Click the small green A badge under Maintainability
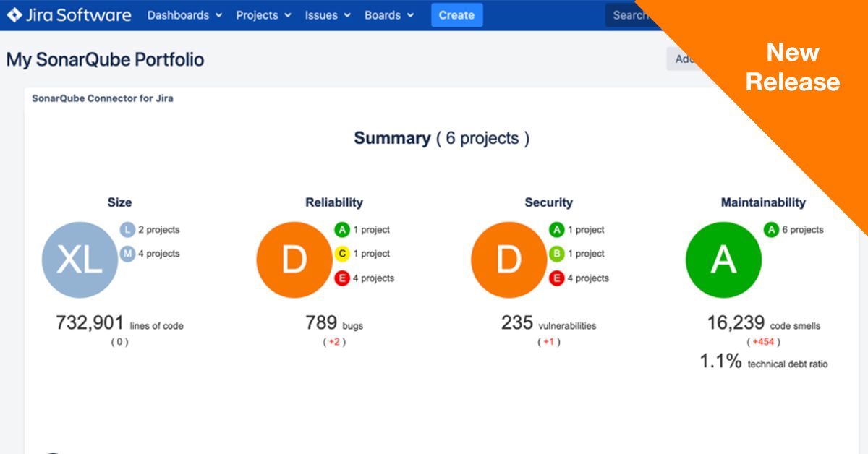The image size is (868, 454). [771, 230]
